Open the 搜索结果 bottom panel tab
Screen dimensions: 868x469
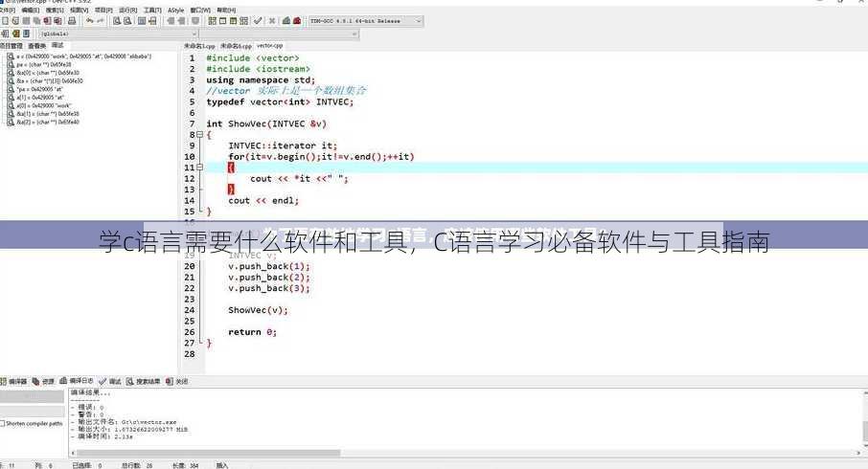pos(144,381)
